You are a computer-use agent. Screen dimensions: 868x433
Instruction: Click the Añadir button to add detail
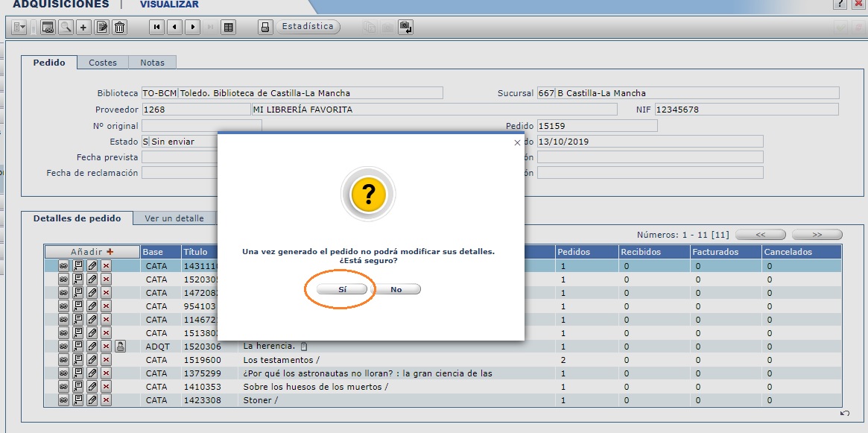pos(92,252)
